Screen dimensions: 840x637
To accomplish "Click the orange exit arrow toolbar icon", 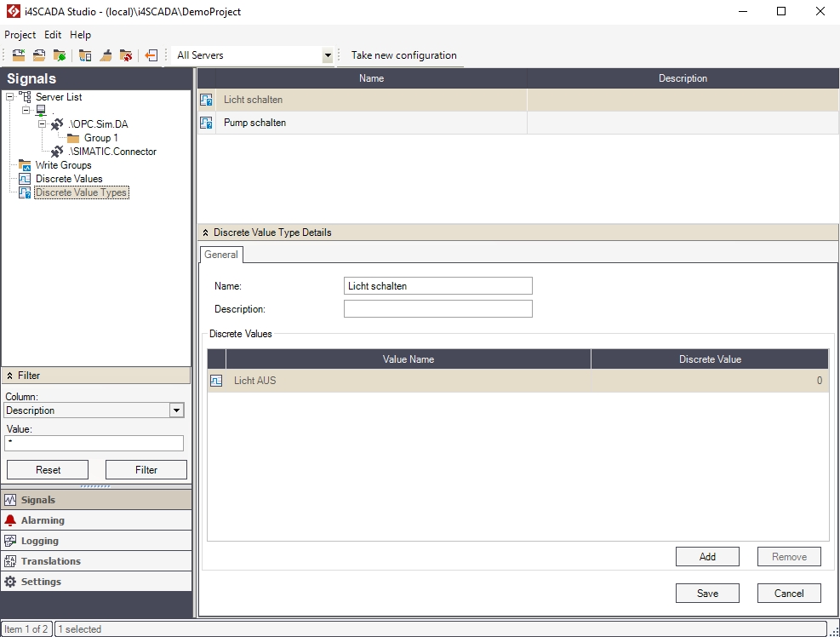I will coord(151,55).
